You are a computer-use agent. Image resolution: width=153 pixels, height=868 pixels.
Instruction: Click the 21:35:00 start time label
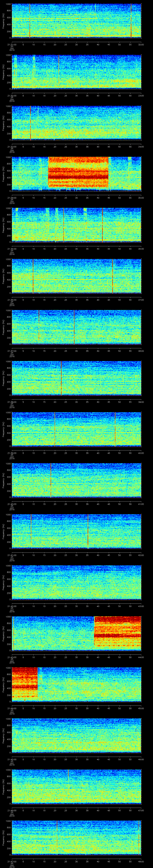click(x=12, y=249)
